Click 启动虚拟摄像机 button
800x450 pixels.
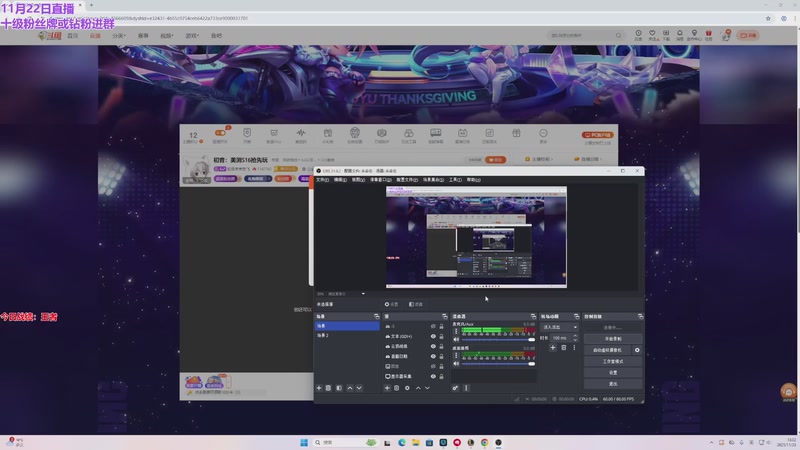(x=607, y=350)
